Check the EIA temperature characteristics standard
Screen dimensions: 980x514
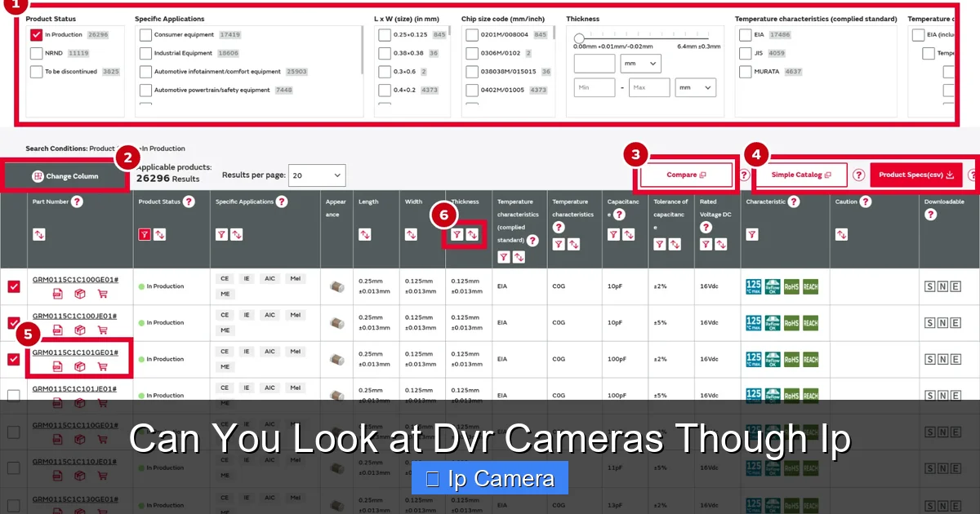[746, 35]
